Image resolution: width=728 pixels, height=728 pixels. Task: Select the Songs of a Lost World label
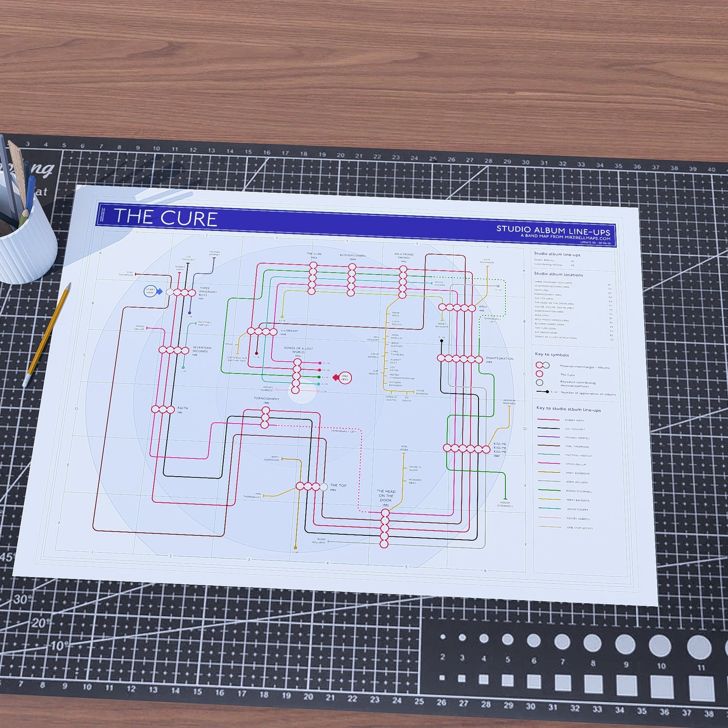(x=298, y=351)
